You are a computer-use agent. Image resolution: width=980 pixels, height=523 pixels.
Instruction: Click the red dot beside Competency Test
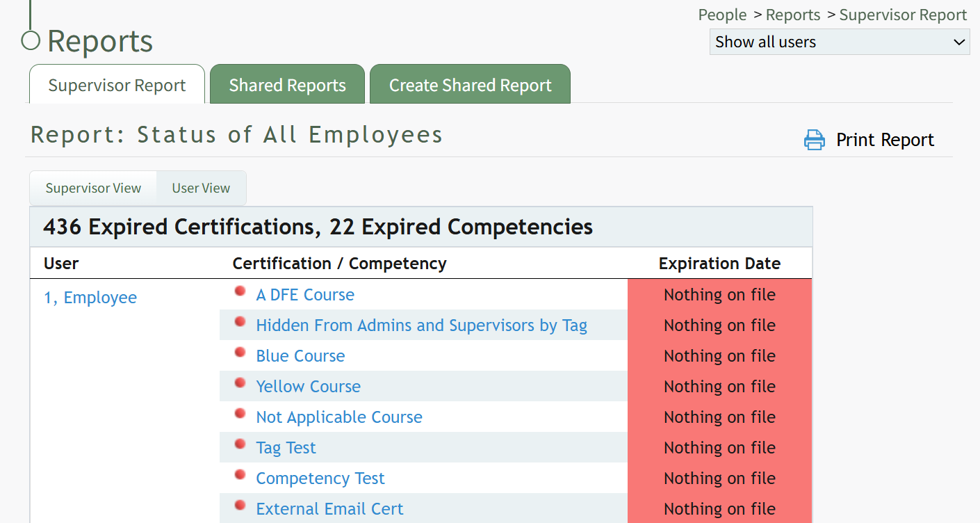pos(240,475)
